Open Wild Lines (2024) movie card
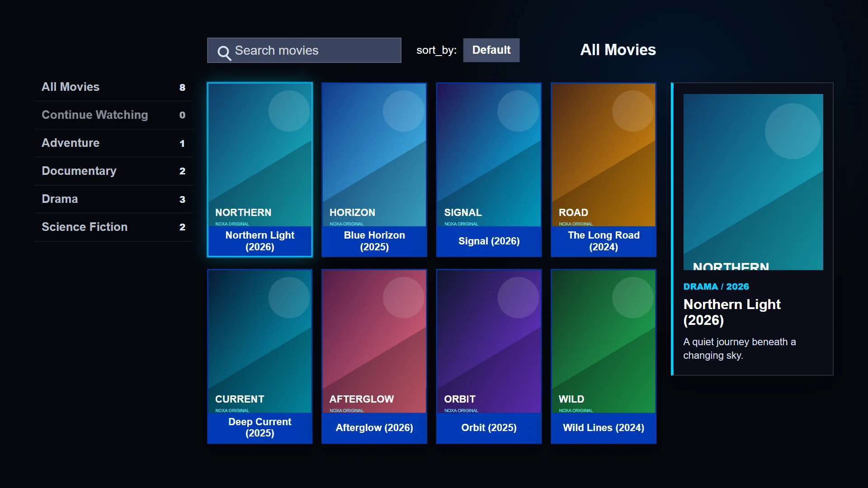The image size is (868, 488). tap(603, 356)
